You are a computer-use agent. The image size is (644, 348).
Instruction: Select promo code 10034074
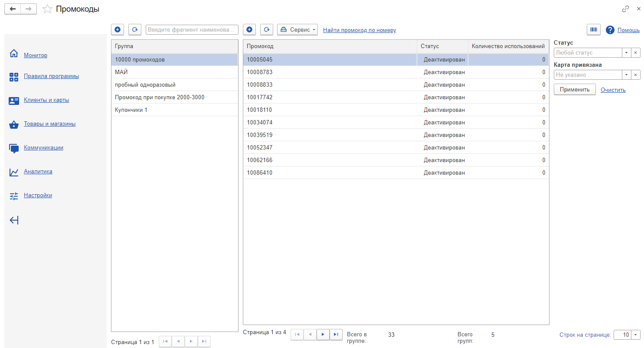(396, 122)
